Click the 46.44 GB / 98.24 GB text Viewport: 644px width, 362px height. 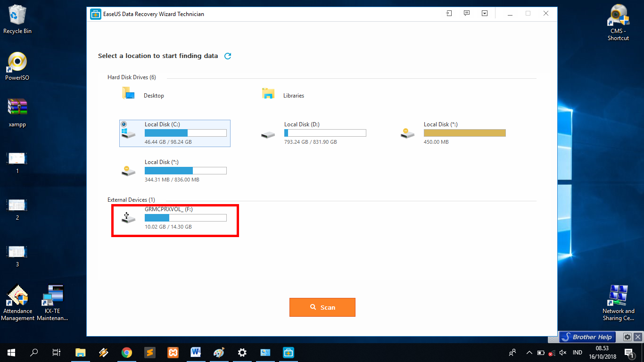(168, 142)
